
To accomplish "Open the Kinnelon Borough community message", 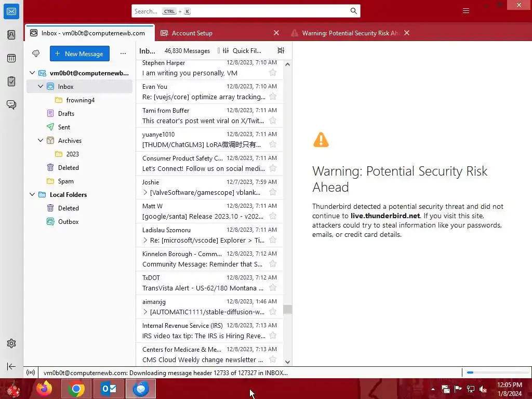I will [209, 259].
